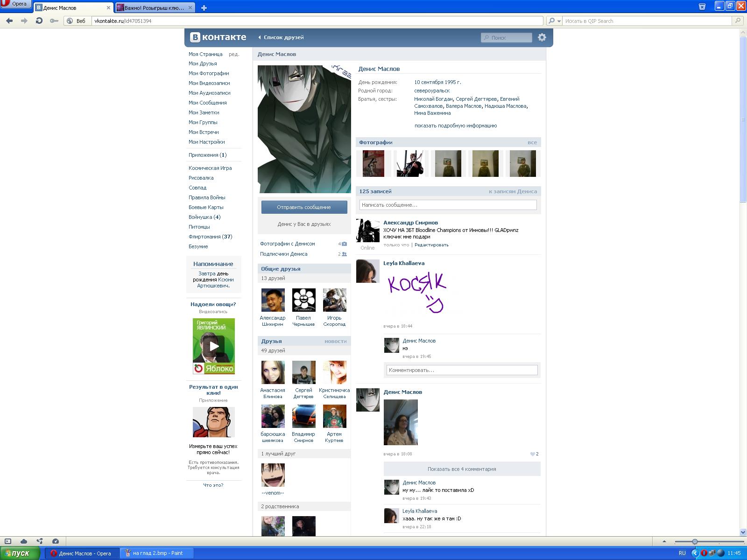
Task: Play the 'Яблоко' Явлинский video ad
Action: point(213,346)
